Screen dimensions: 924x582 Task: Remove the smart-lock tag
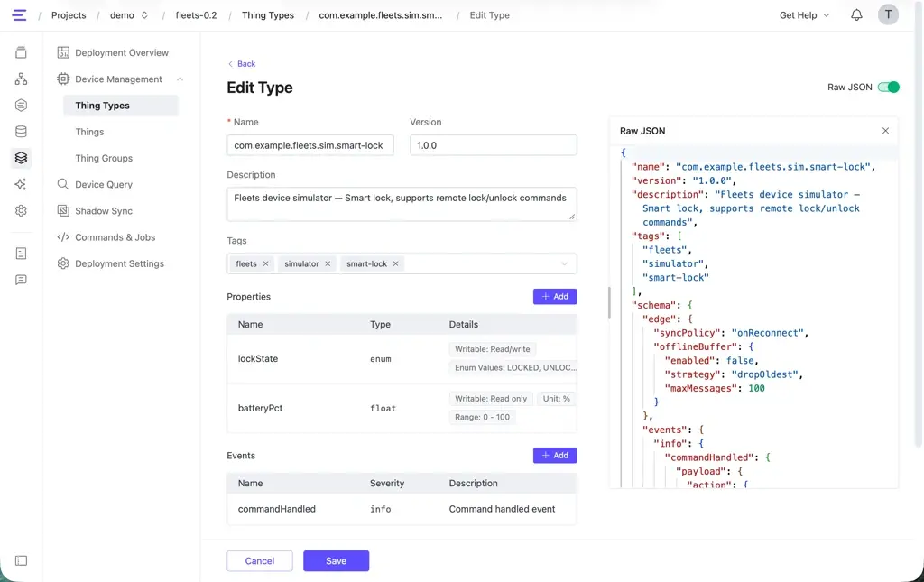395,263
